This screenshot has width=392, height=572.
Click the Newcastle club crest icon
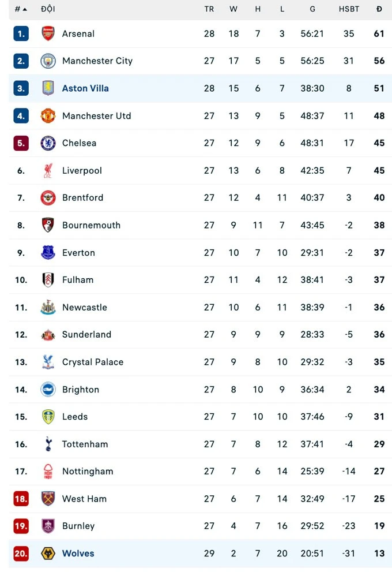point(48,307)
